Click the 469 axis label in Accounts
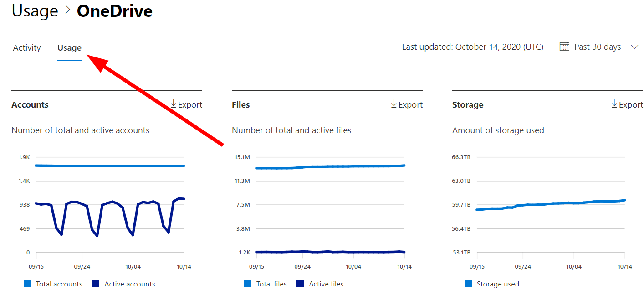 pyautogui.click(x=24, y=228)
